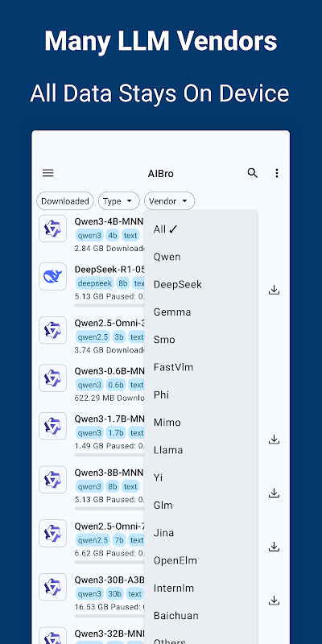Screen dimensions: 322x644
Task: Click the deepseek tag chip
Action: (x=95, y=283)
